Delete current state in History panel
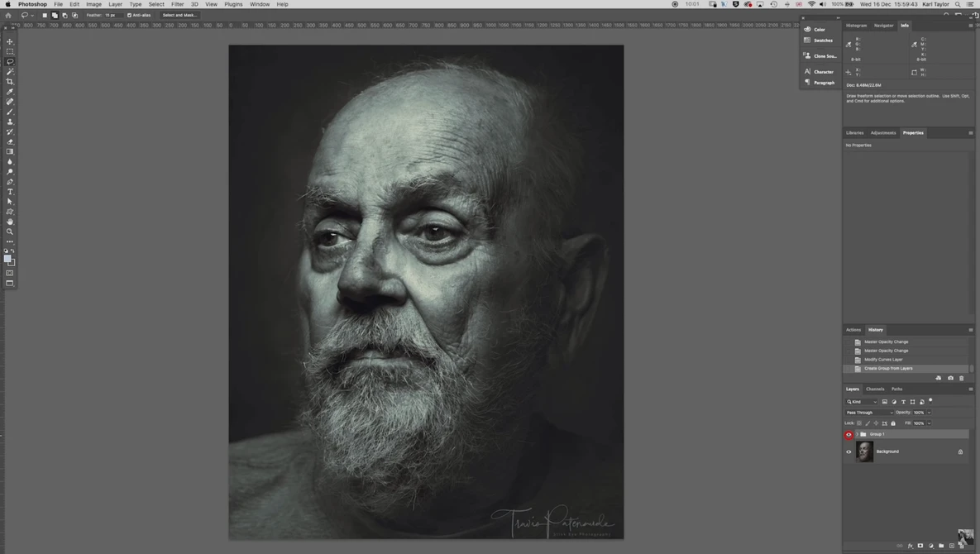980x554 pixels. click(961, 378)
